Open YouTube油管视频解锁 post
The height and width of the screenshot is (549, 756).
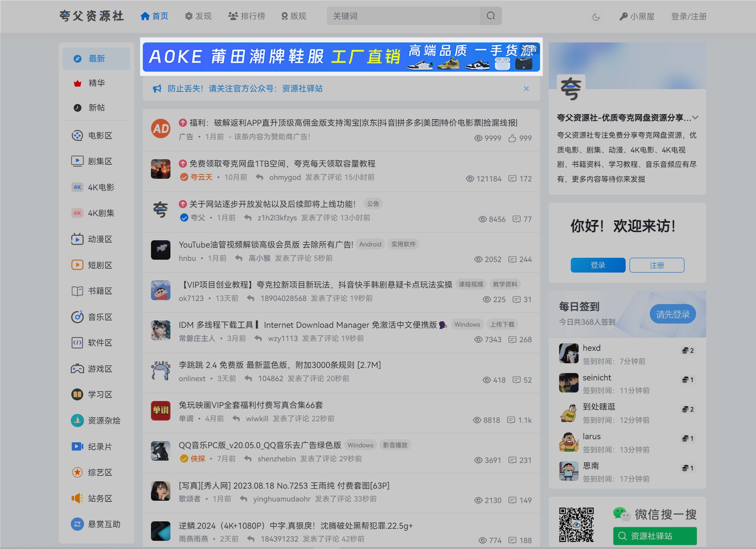266,245
